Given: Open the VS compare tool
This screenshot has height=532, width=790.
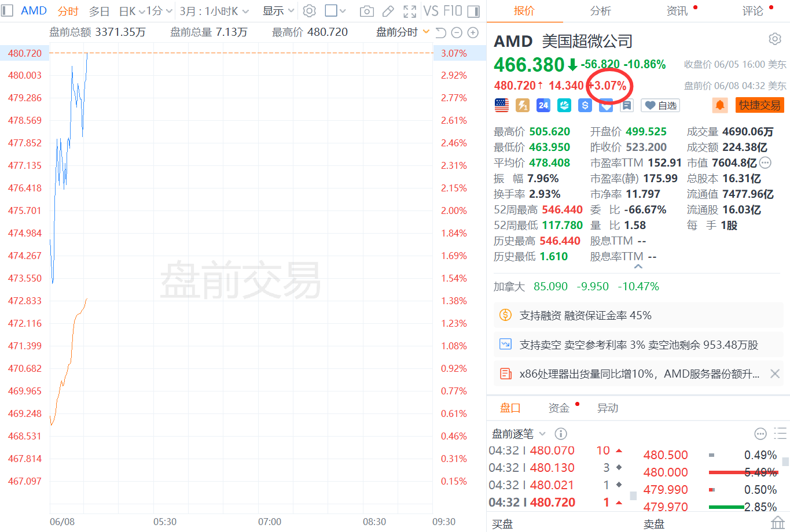Looking at the screenshot, I should point(431,11).
